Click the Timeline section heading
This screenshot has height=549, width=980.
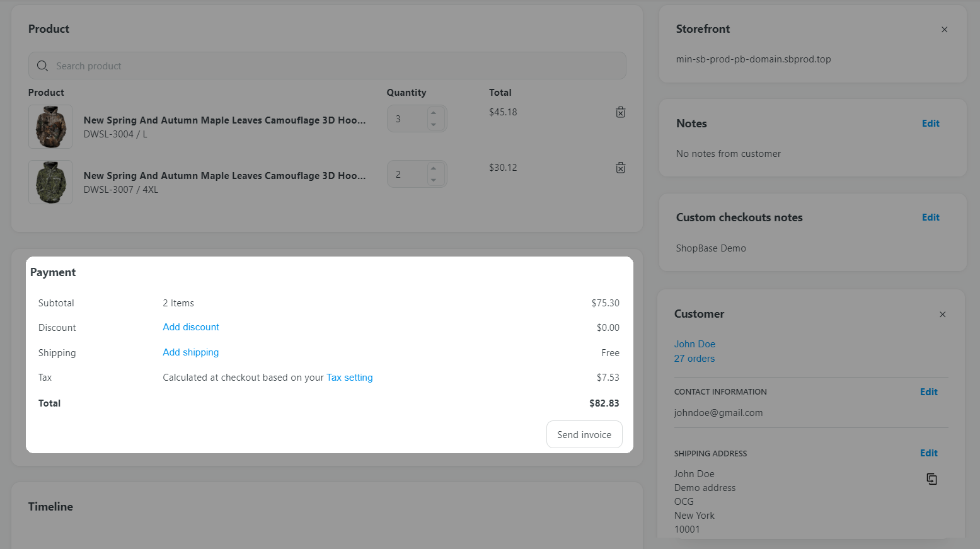click(x=50, y=507)
